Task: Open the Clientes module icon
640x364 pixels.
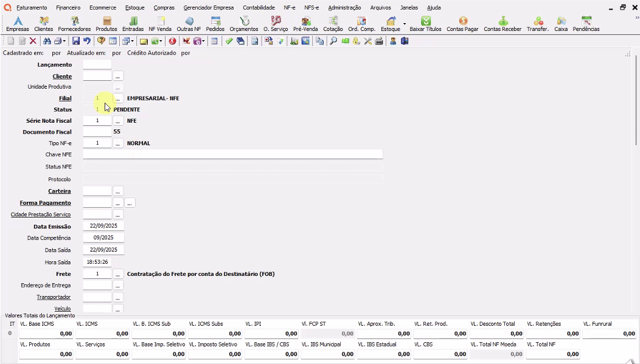Action: click(43, 24)
